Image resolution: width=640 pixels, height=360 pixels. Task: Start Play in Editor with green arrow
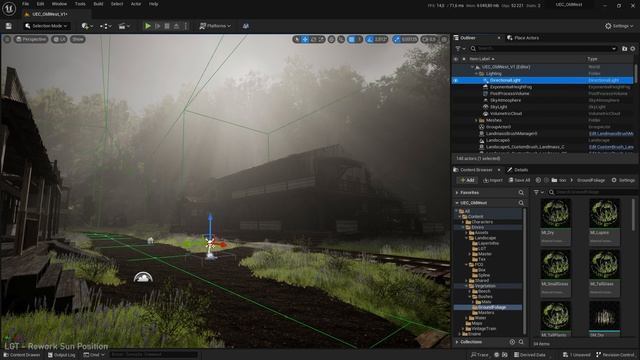tap(148, 26)
